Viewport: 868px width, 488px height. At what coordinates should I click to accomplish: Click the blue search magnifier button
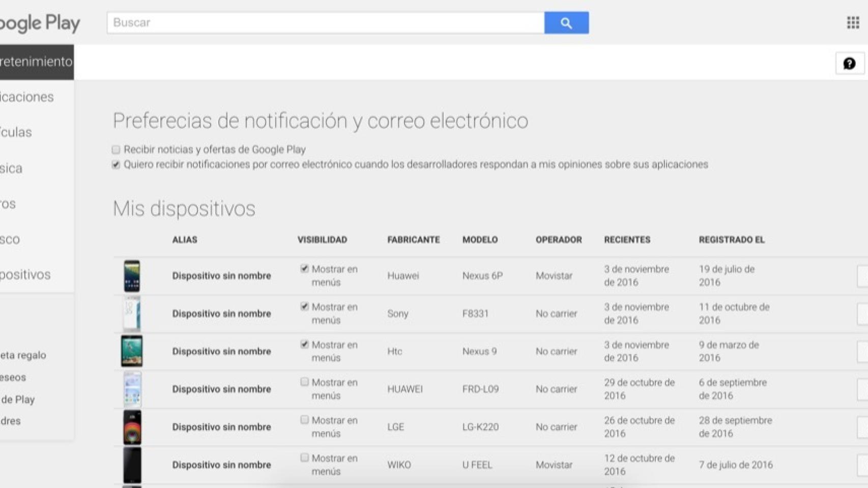pyautogui.click(x=566, y=23)
